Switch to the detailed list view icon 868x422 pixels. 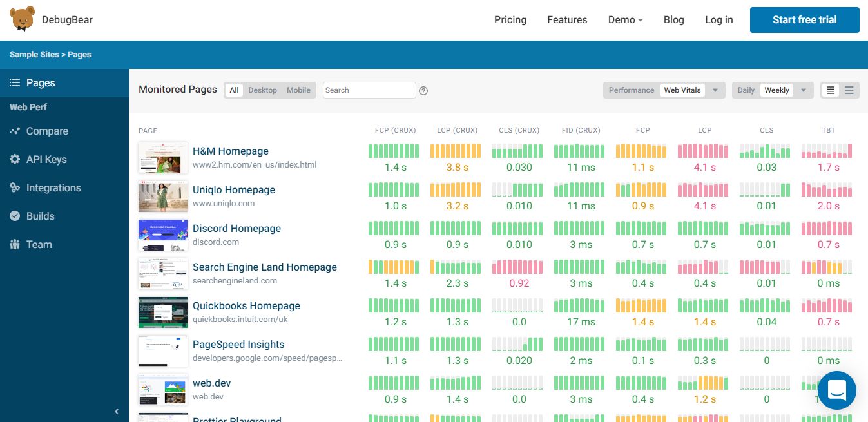coord(831,90)
